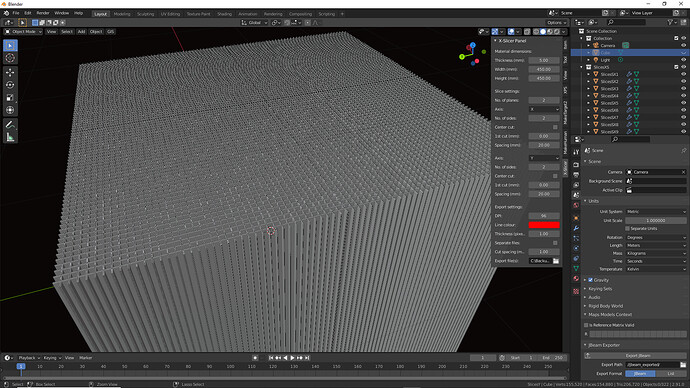Click the play animation button

(x=292, y=358)
